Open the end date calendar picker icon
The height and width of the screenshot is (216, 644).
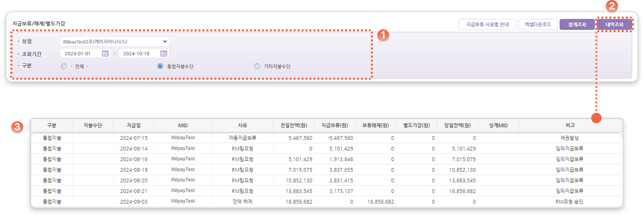164,53
